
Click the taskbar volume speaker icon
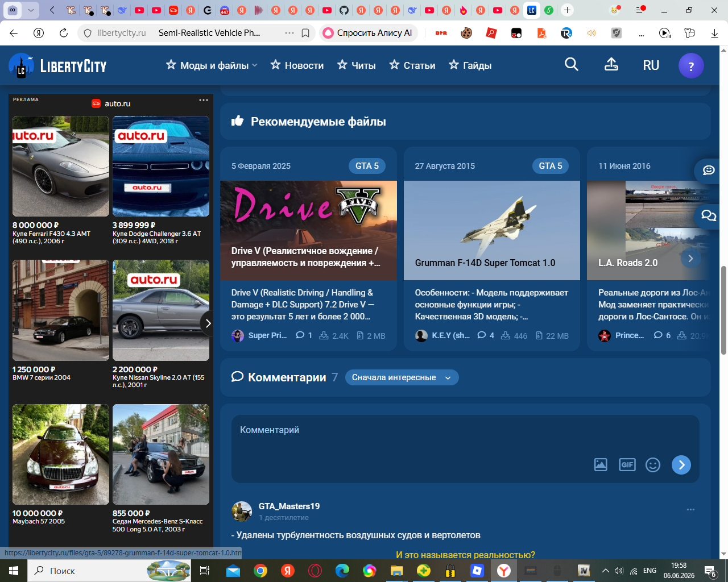[x=619, y=571]
